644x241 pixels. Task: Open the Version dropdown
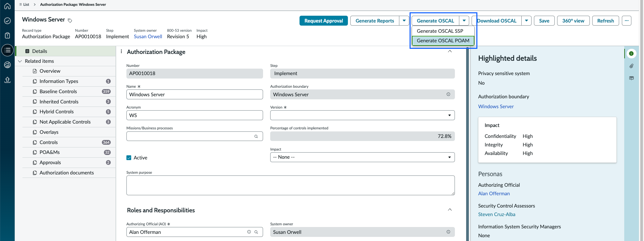coord(362,115)
